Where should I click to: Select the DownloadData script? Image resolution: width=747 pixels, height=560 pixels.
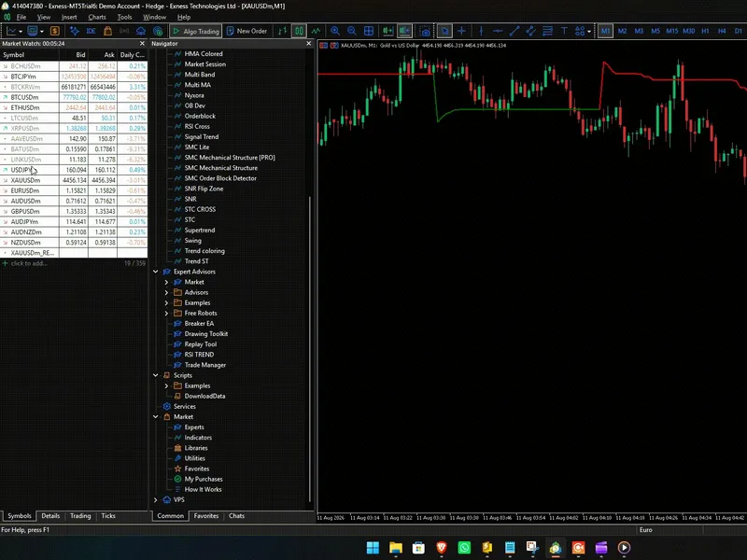click(204, 396)
